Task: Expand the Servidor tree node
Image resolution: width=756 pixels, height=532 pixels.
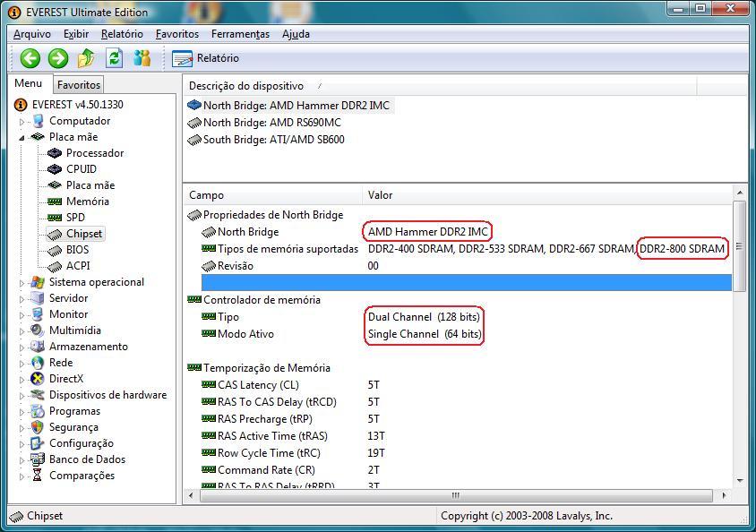Action: point(21,299)
